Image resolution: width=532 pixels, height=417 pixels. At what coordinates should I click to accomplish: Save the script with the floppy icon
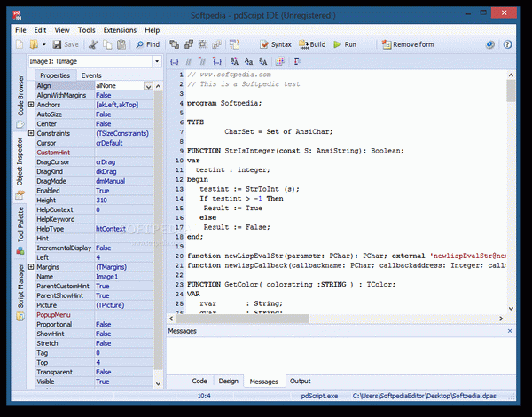(x=66, y=44)
